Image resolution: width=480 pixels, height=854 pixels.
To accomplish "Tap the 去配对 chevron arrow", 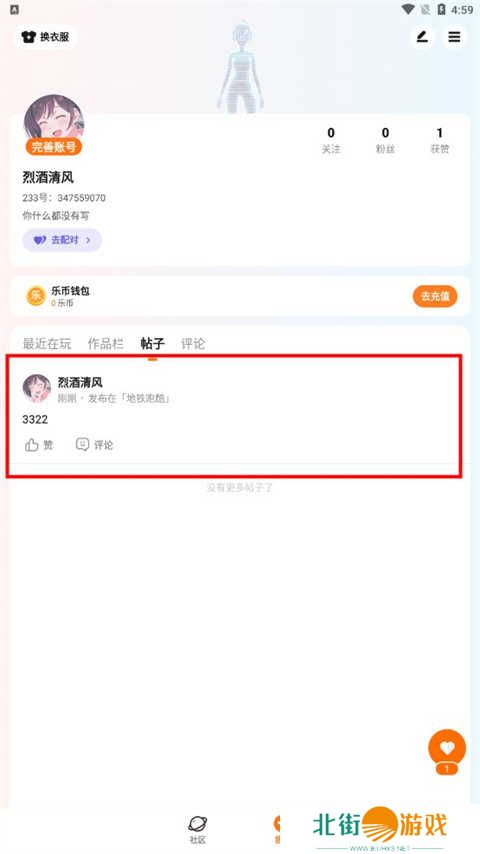I will [x=88, y=240].
